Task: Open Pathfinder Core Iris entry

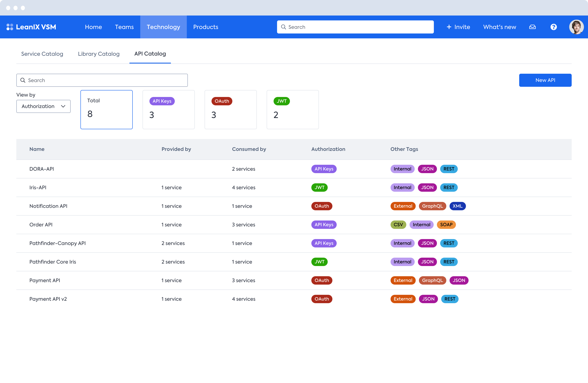Action: click(53, 262)
